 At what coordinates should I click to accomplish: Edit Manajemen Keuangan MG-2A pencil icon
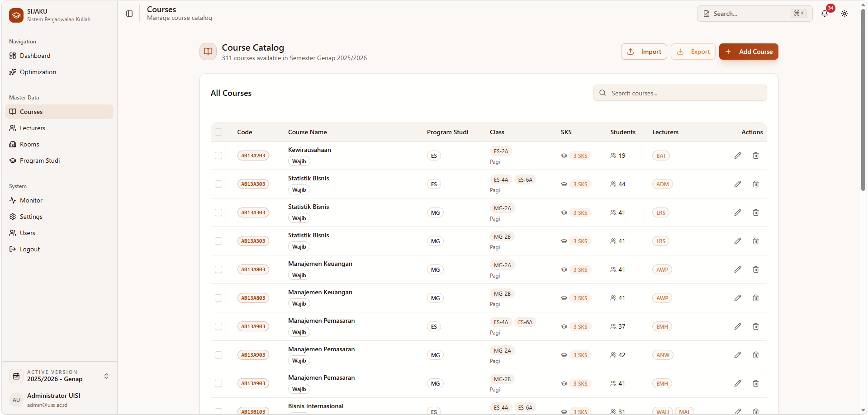coord(738,269)
